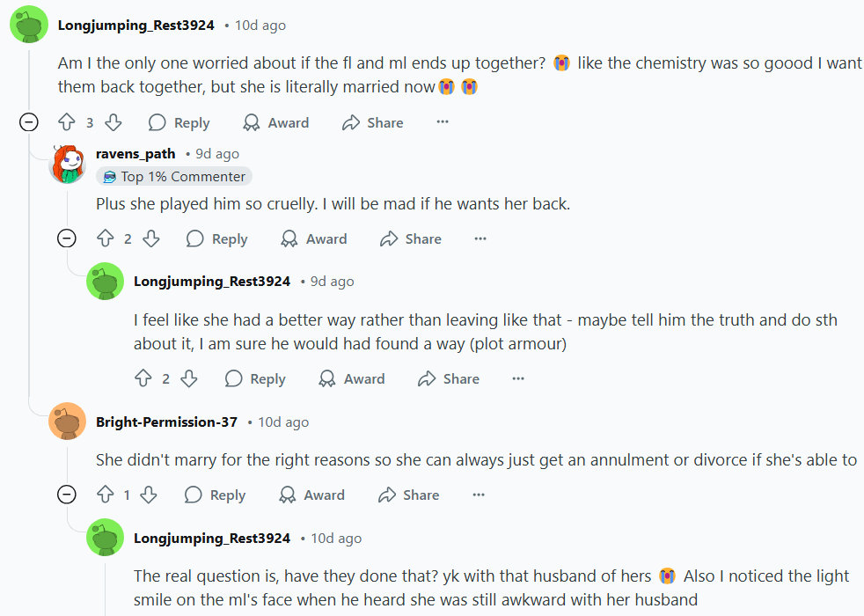Share the plot armour reply
Image resolution: width=864 pixels, height=616 pixels.
point(449,379)
